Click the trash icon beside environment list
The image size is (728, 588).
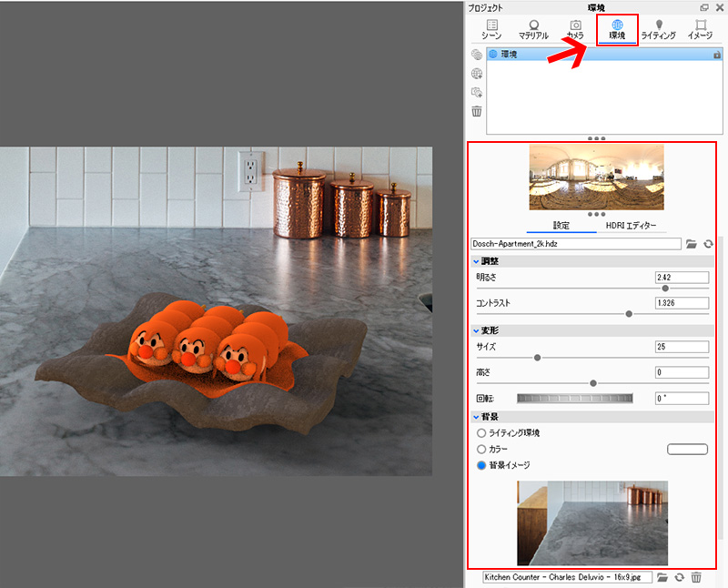click(477, 111)
